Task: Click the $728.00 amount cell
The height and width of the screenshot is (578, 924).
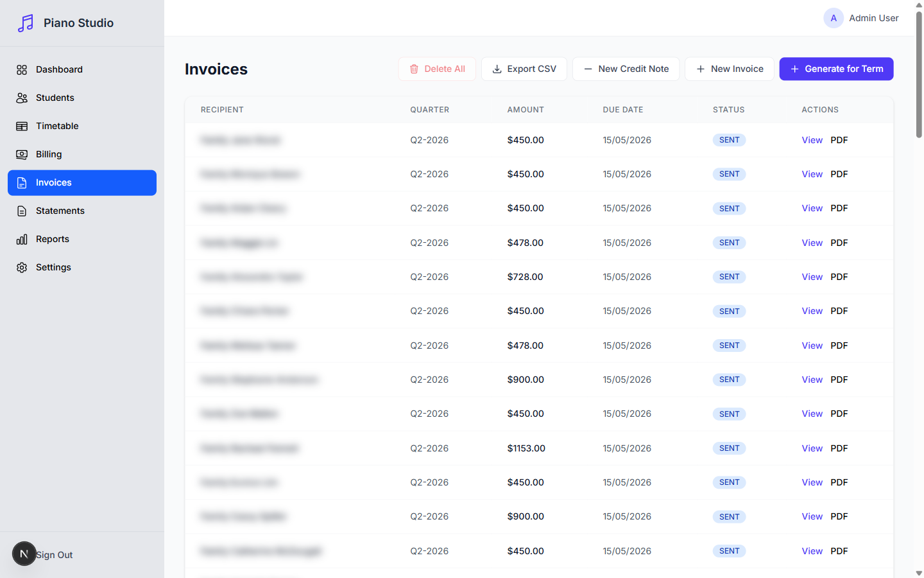Action: coord(525,277)
